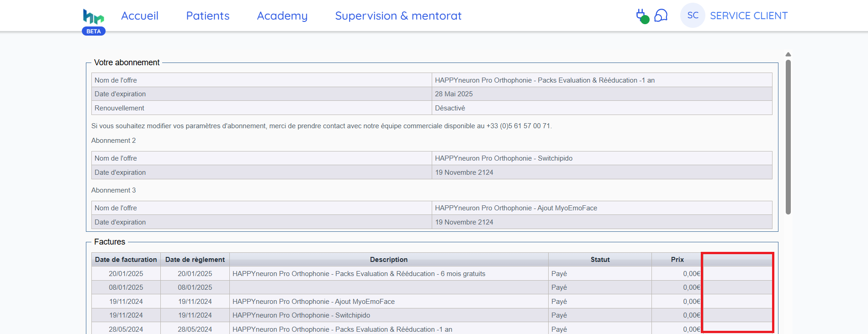Viewport: 868px width, 334px height.
Task: Click offer name 'Packs Evaluation & Rééducation -1 an' in Votre abonnement
Action: pyautogui.click(x=545, y=80)
